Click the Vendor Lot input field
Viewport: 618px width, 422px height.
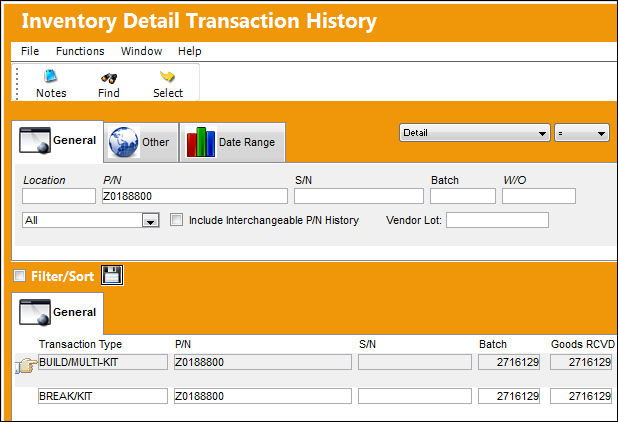pyautogui.click(x=497, y=220)
